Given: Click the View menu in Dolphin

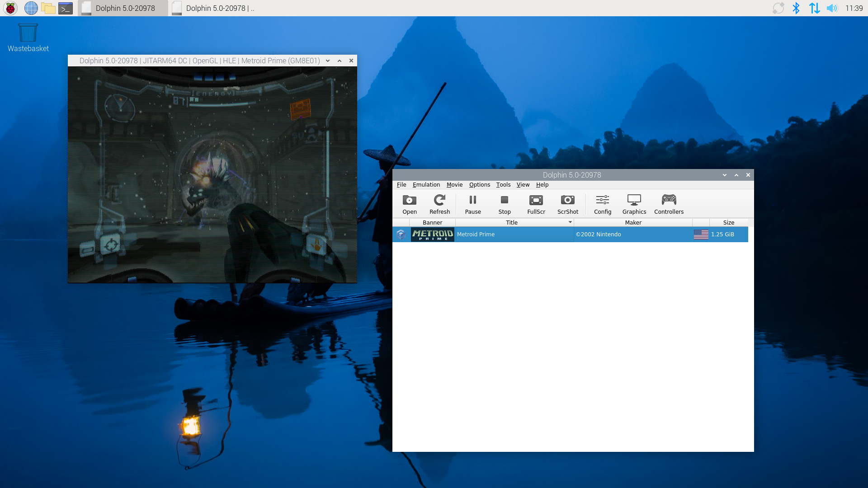Looking at the screenshot, I should tap(522, 184).
